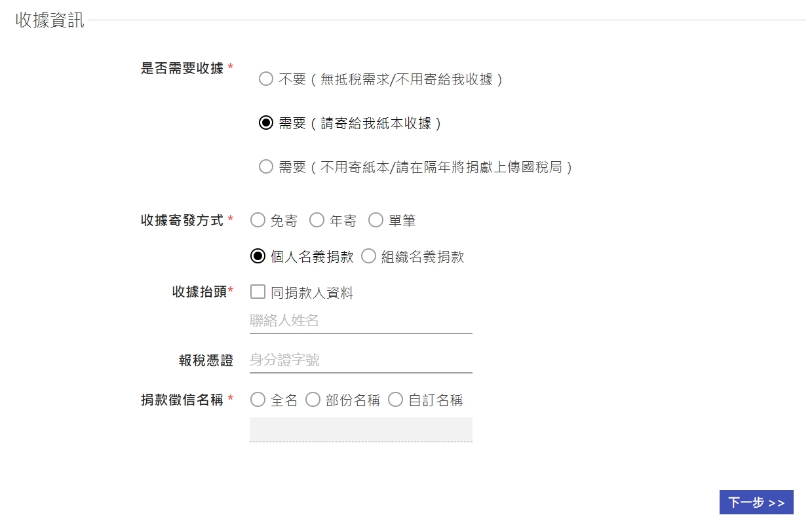Screen dimensions: 812x515
Task: Switch to 組織名義捐款 option
Action: coord(368,256)
